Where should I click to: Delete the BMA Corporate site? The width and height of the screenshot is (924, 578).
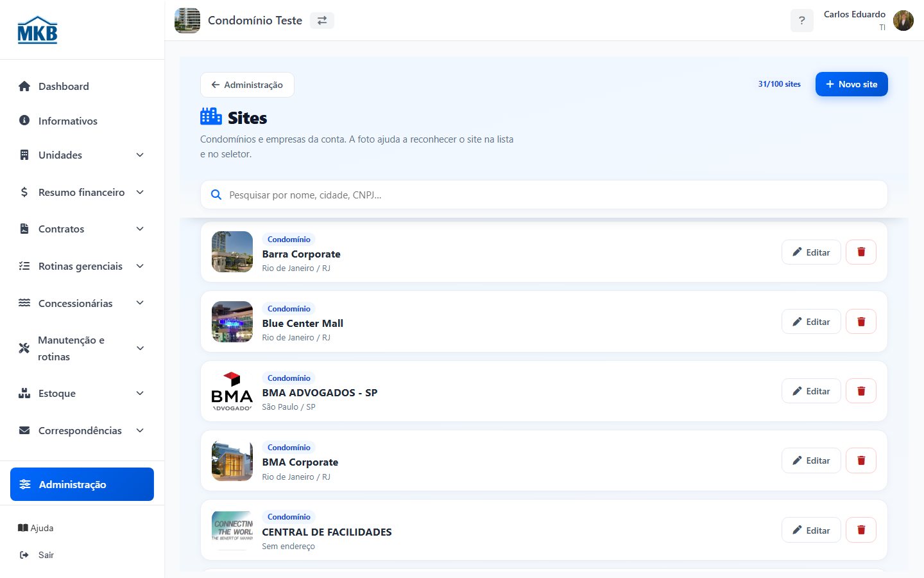point(861,460)
